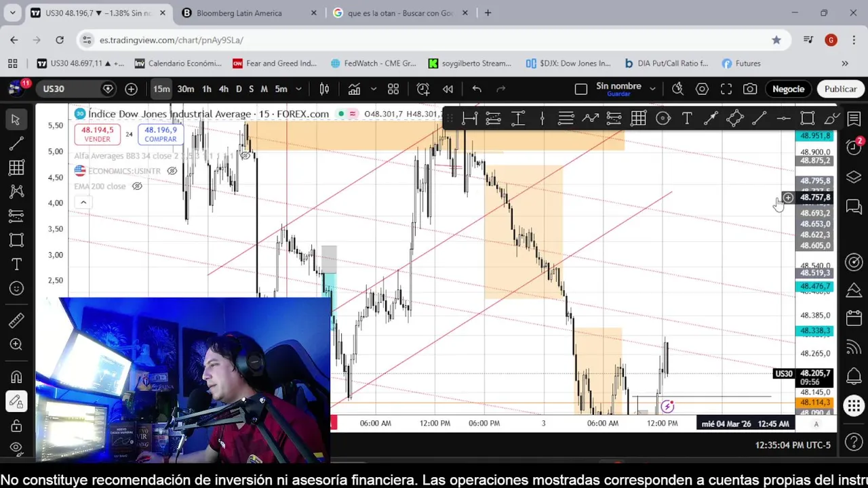Select the ruler measure tool
The width and height of the screenshot is (868, 488).
point(16,320)
